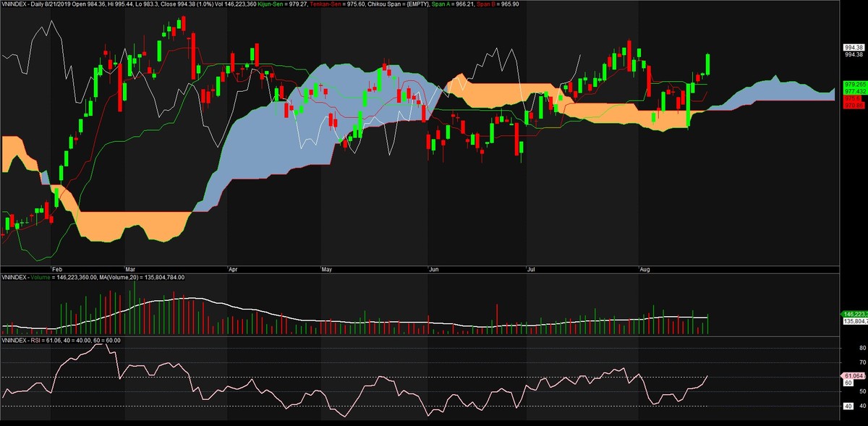Screen dimensions: 868x426
Task: Click the latest green candlestick on the chart
Action: click(707, 64)
